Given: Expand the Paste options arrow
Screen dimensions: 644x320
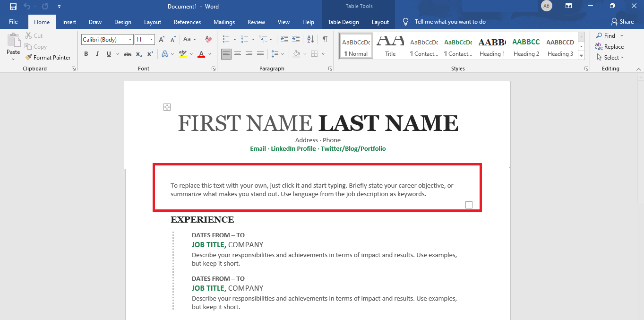Looking at the screenshot, I should [13, 59].
